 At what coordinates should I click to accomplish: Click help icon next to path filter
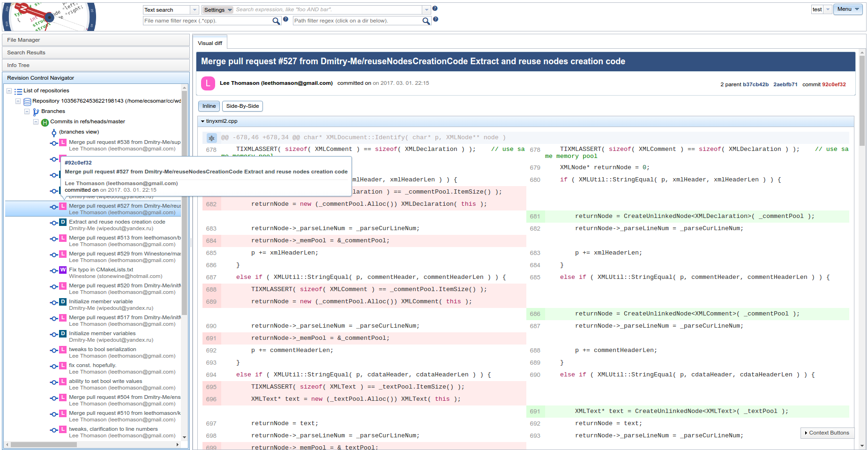[x=435, y=19]
